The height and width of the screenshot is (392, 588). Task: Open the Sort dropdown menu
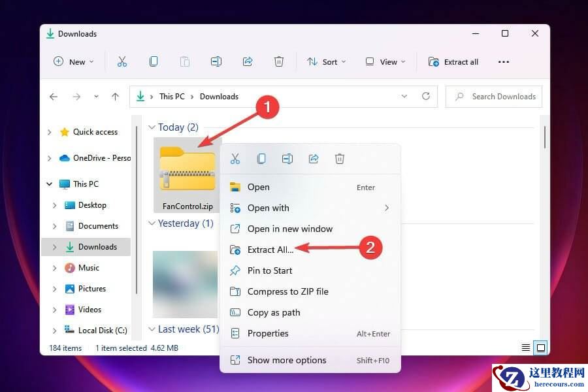pyautogui.click(x=326, y=62)
